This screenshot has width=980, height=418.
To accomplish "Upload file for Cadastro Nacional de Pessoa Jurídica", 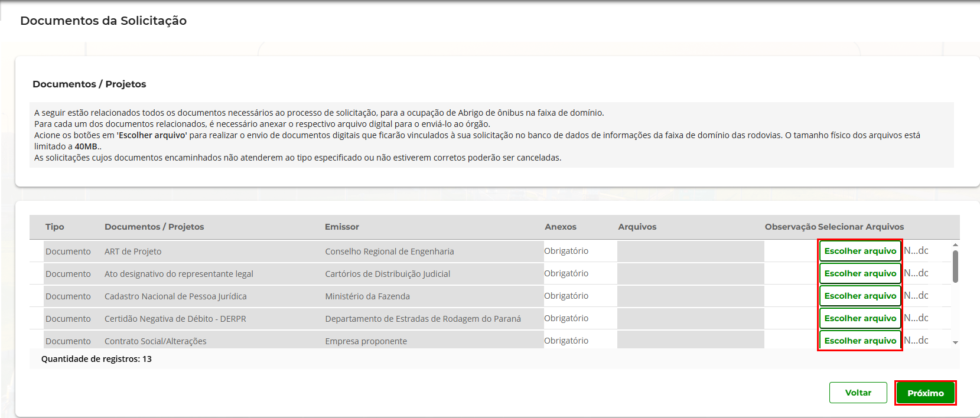I will pos(859,296).
